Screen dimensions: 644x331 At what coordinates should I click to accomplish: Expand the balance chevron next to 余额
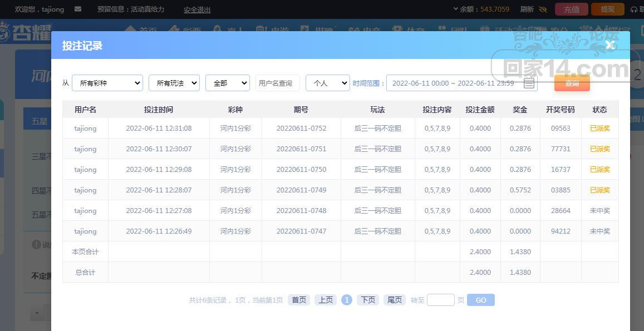[456, 9]
